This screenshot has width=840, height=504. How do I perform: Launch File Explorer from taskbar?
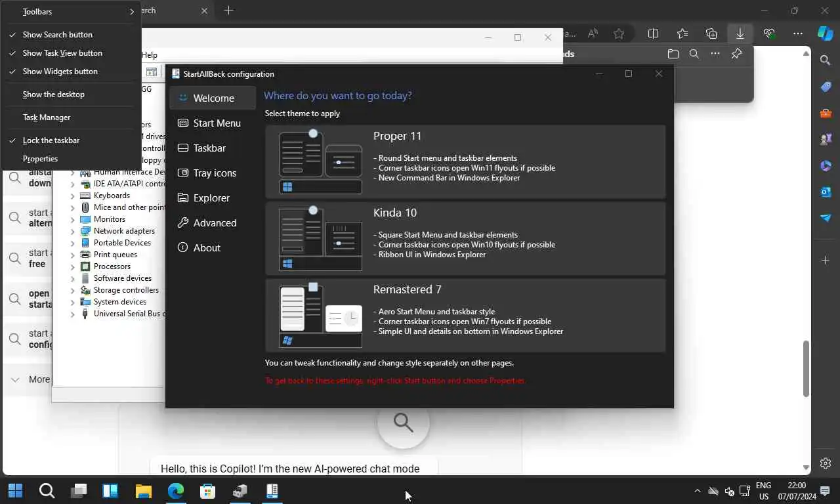click(x=143, y=490)
